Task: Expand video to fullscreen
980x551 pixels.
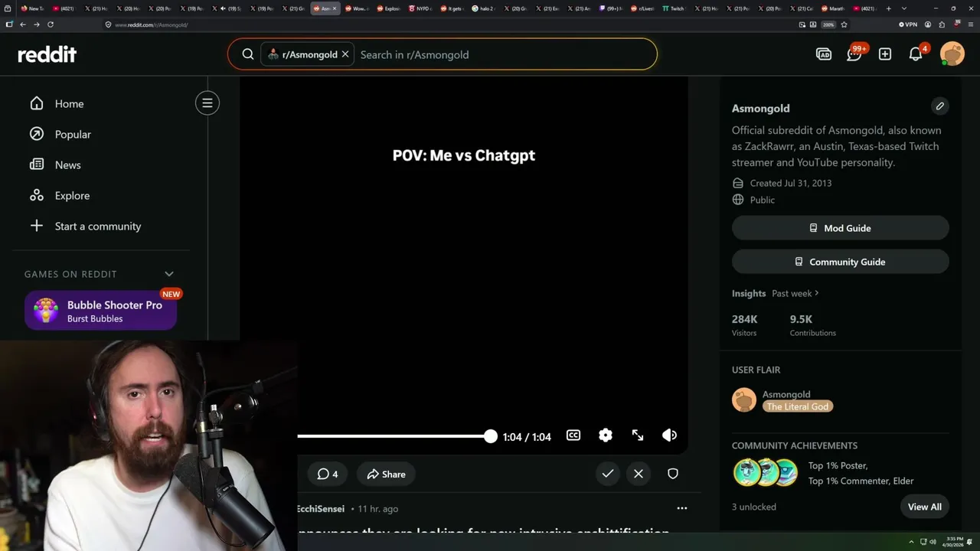Action: pos(638,435)
